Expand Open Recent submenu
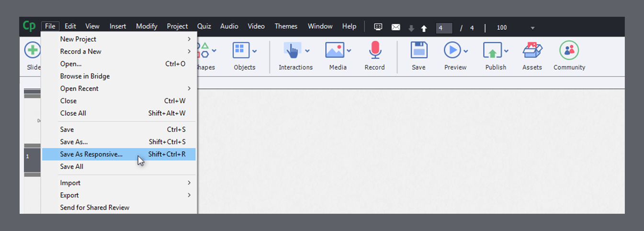This screenshot has height=231, width=644. (119, 89)
